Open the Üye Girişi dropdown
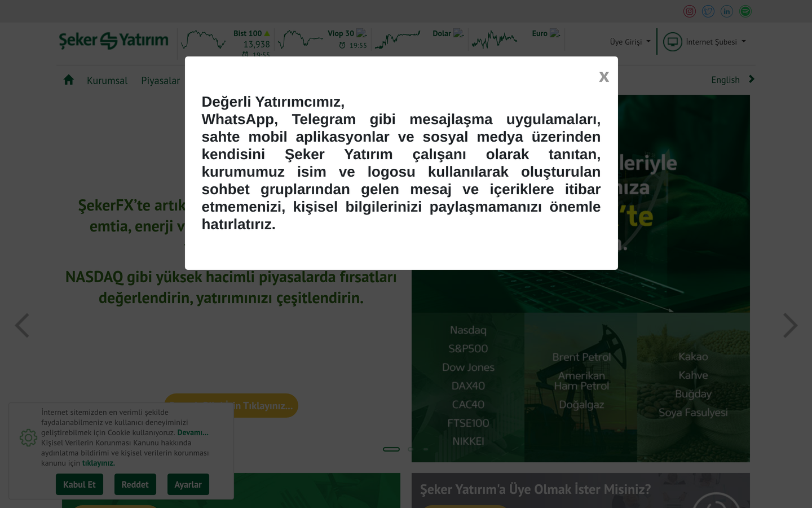Screen dimensions: 812x508 (x=630, y=42)
